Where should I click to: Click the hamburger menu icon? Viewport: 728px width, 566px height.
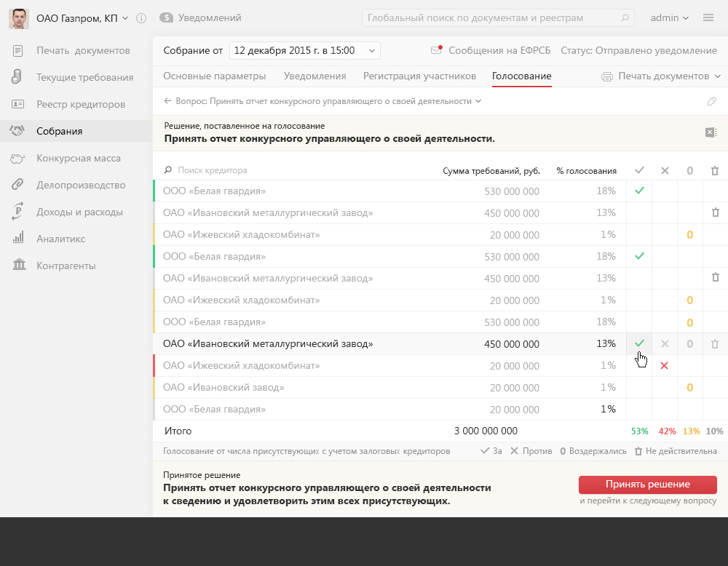point(708,17)
